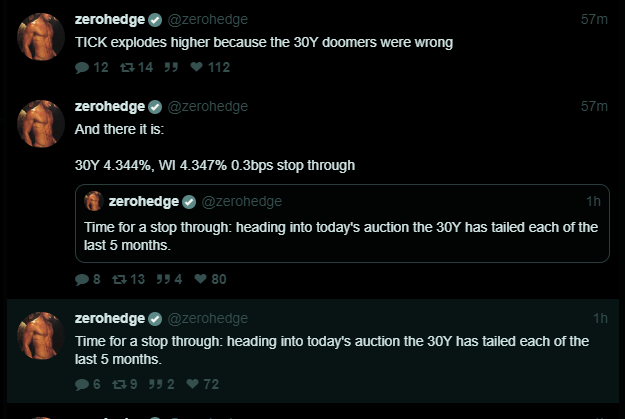The height and width of the screenshot is (419, 625).
Task: Like the tweet with 72 likes
Action: click(x=192, y=384)
